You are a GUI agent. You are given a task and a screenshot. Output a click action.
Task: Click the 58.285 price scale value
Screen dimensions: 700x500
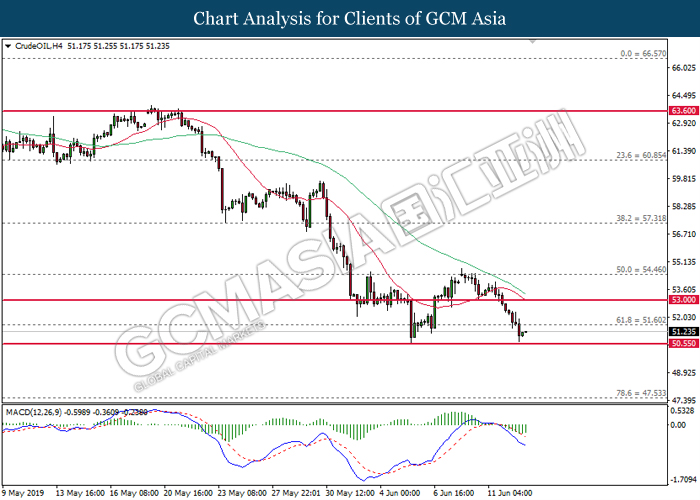683,206
